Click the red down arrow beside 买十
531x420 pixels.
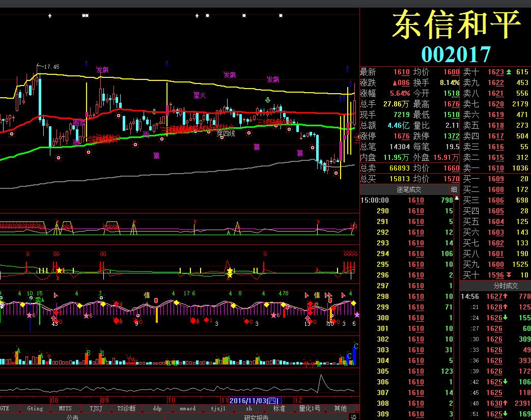pos(509,275)
